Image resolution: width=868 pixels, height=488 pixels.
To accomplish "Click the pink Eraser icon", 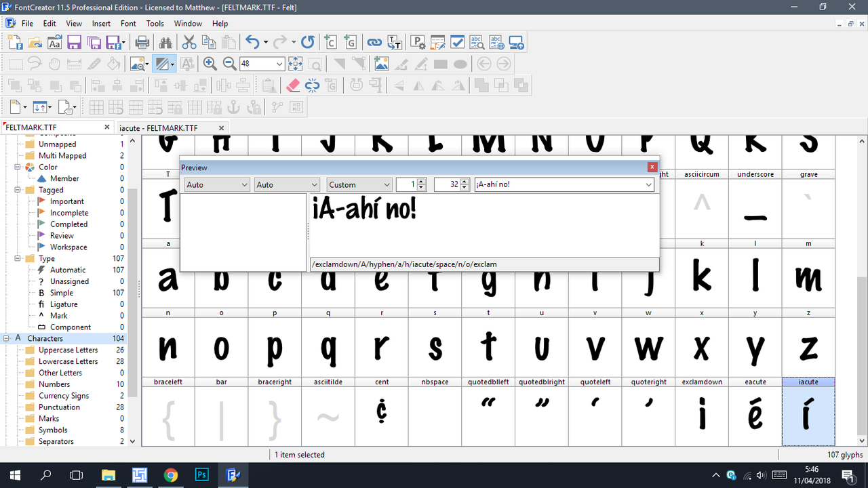I will click(x=292, y=85).
